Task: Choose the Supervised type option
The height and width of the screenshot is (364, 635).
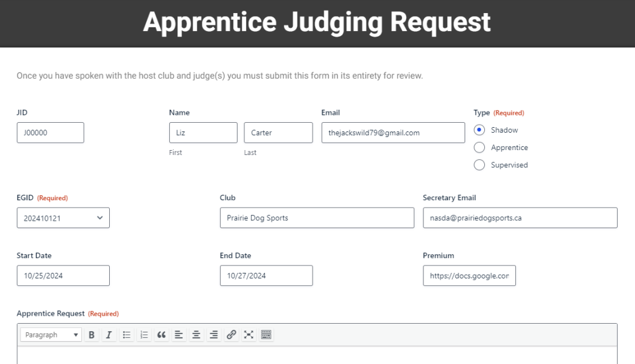Action: 479,165
